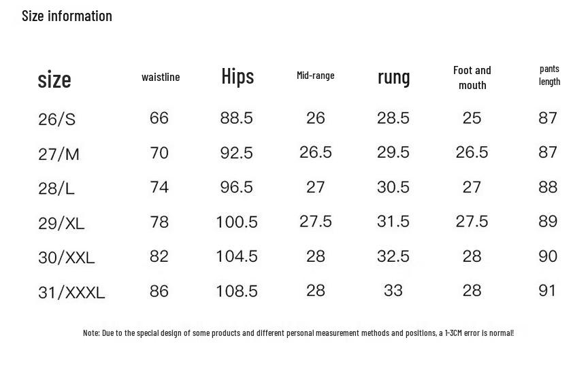Click the waistline column header
The height and width of the screenshot is (374, 588).
click(161, 78)
